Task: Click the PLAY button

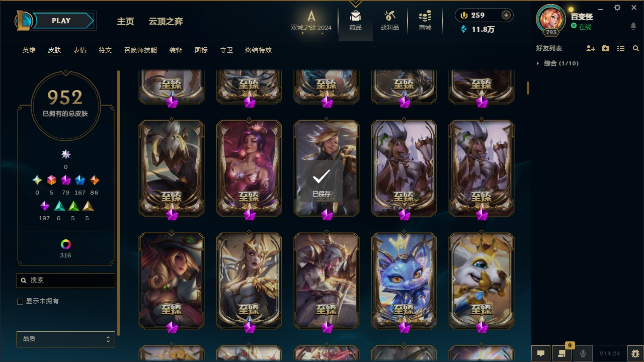Action: tap(61, 21)
